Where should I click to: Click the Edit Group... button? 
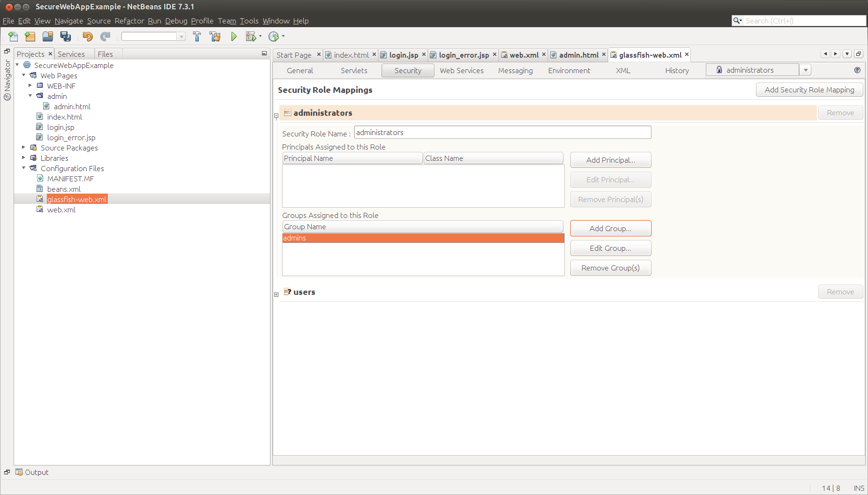point(611,248)
